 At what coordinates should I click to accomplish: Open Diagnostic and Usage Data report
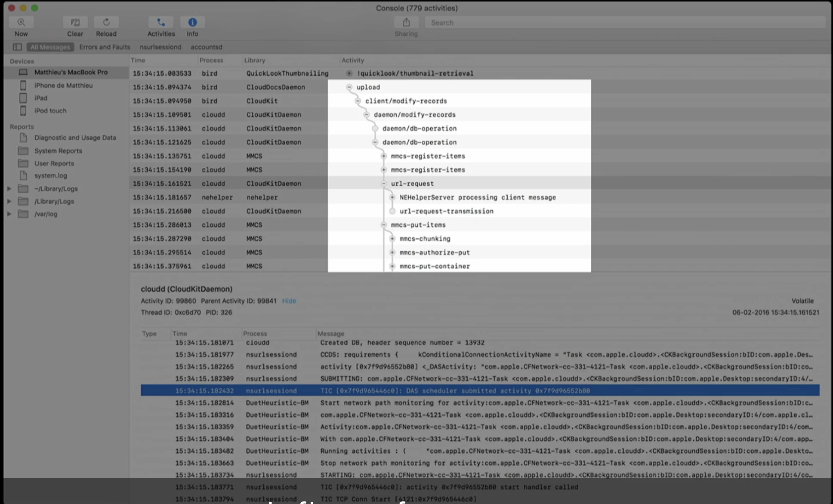pos(75,138)
